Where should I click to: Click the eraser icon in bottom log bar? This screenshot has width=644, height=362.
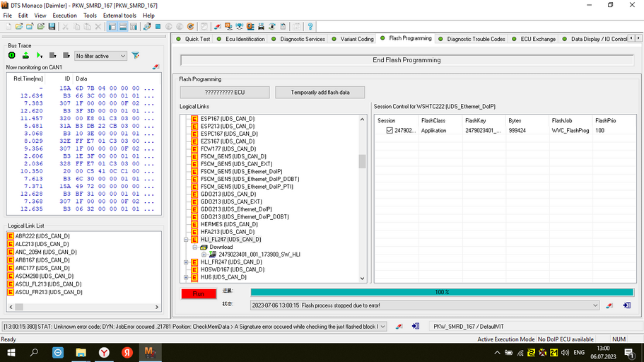(x=399, y=326)
